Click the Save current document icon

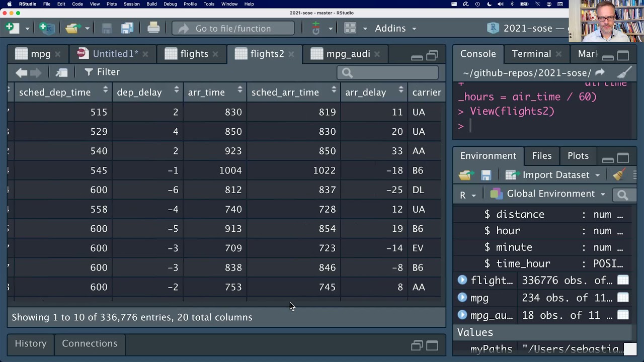pyautogui.click(x=106, y=28)
